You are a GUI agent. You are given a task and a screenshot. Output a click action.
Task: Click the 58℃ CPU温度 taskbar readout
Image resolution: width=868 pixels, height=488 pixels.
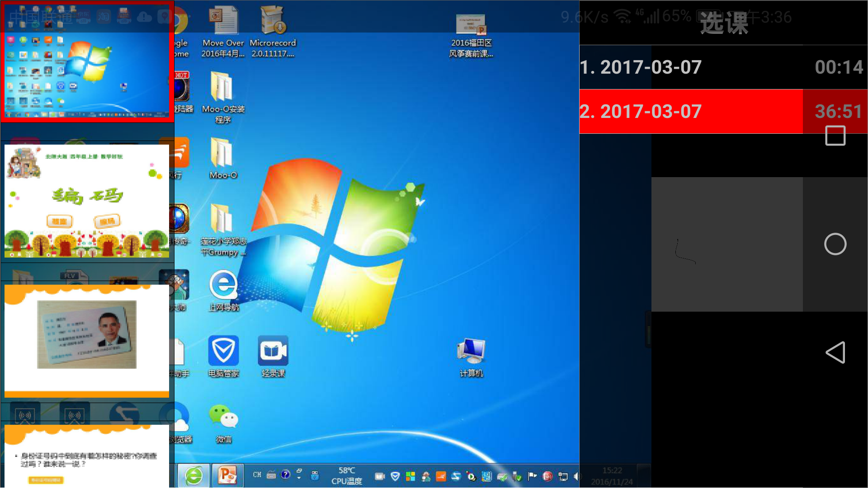point(347,476)
